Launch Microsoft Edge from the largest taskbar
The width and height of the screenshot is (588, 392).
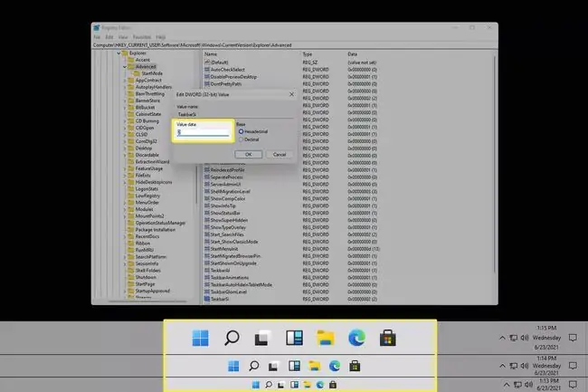click(x=356, y=338)
